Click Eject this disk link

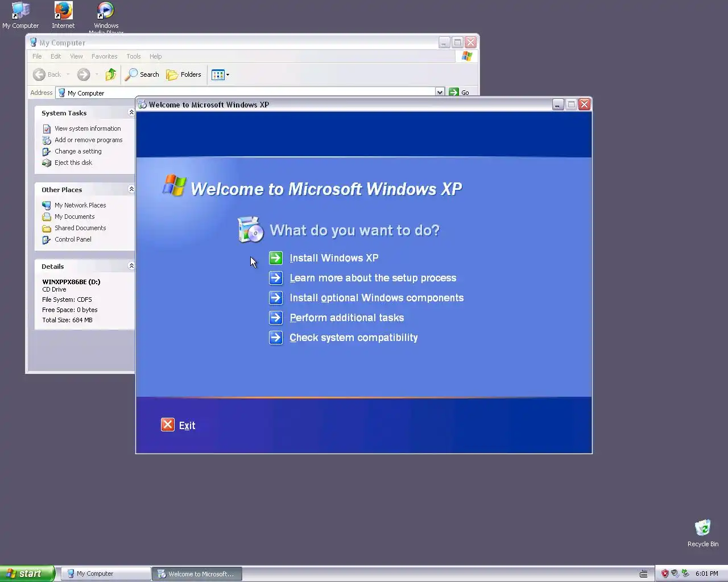(x=73, y=163)
